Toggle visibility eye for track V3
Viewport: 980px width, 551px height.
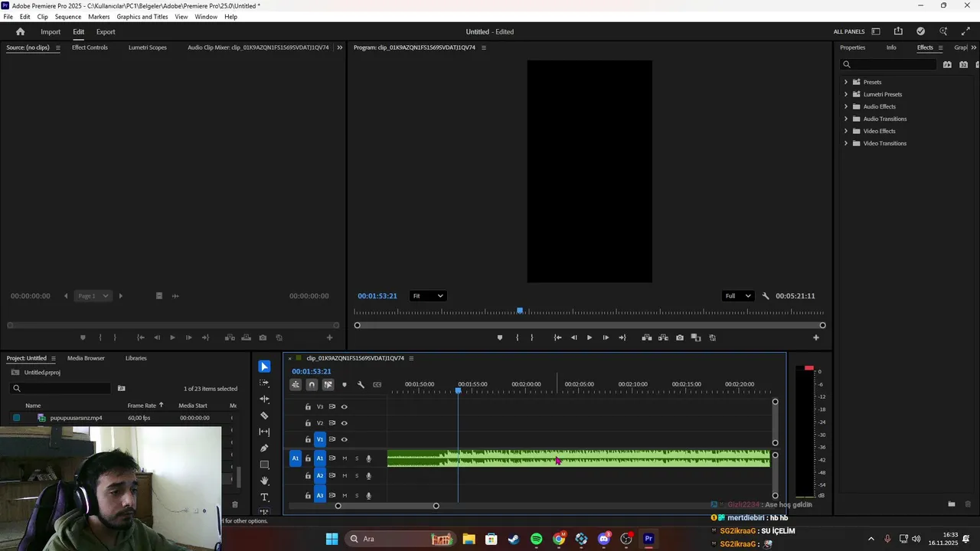tap(344, 407)
